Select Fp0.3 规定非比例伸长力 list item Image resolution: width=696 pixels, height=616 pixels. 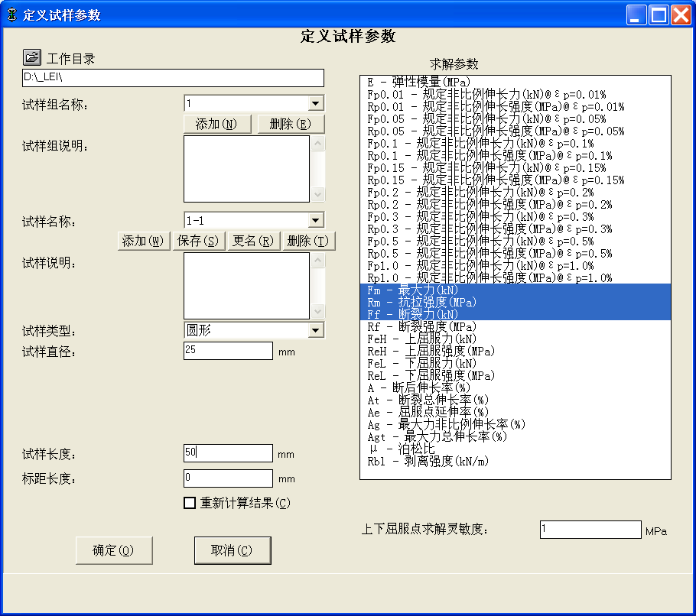point(515,217)
